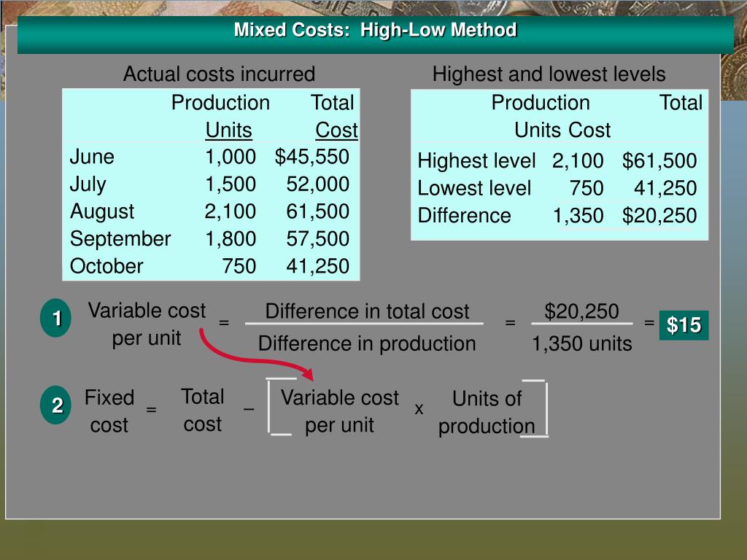
Task: Select the 'Units of production' term
Action: [x=487, y=413]
